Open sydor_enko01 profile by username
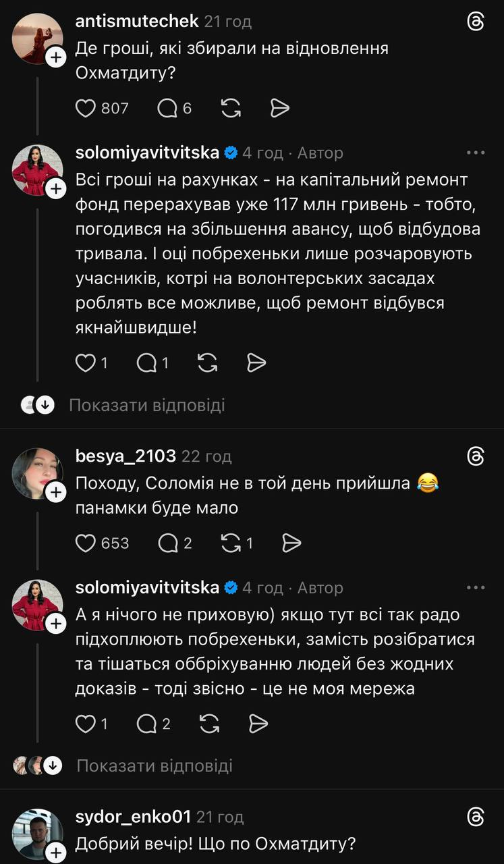Viewport: 504px width, 864px height. pos(134,817)
